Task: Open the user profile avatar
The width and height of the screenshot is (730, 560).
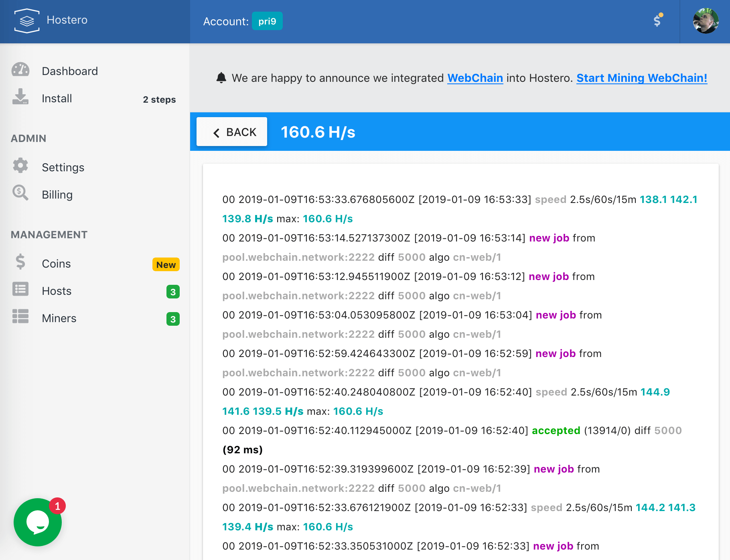Action: 706,21
